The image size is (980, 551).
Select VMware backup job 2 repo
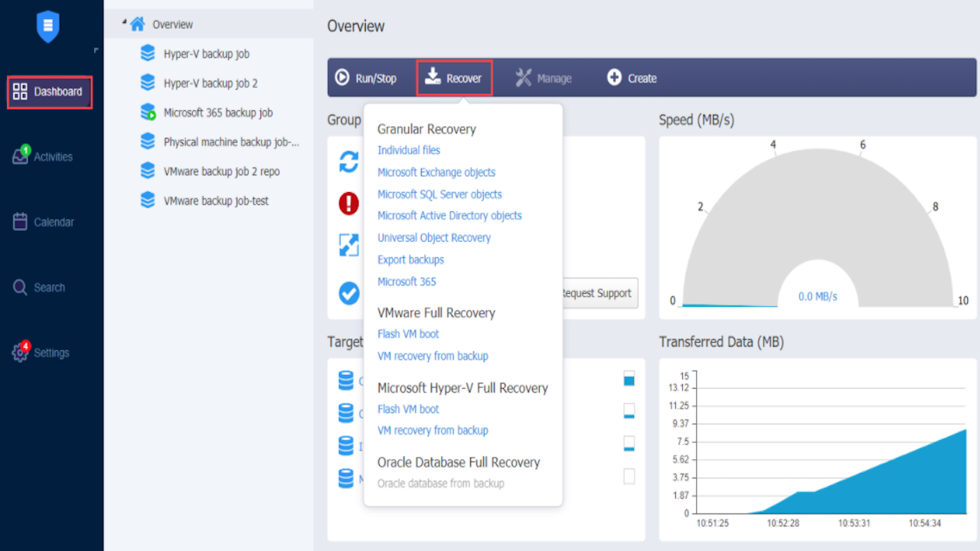(221, 171)
